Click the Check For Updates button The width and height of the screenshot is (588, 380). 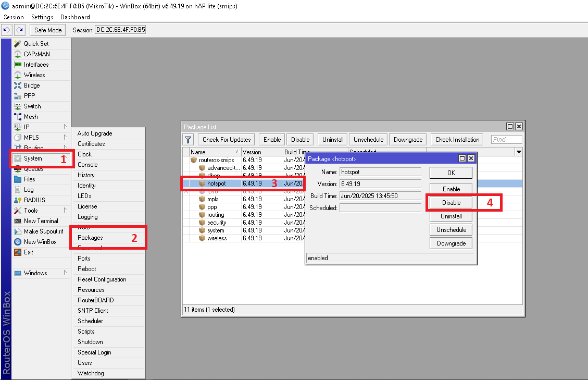227,140
